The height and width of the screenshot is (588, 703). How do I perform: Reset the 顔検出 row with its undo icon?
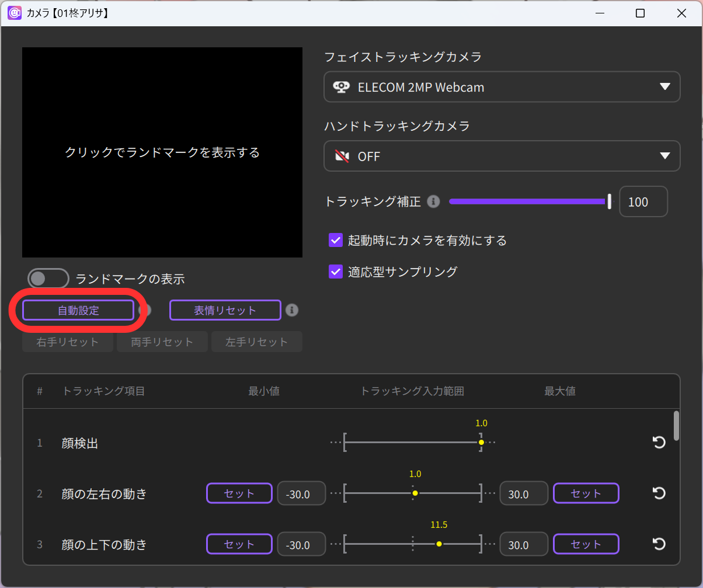659,443
